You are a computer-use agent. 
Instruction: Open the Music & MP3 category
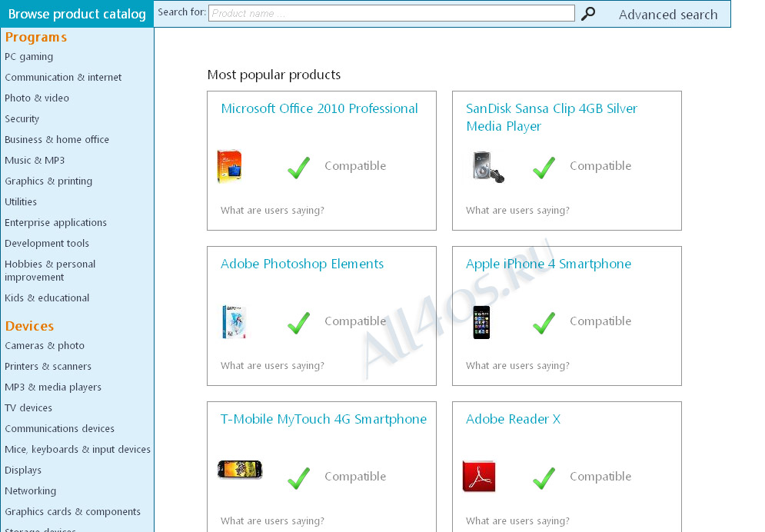coord(35,160)
